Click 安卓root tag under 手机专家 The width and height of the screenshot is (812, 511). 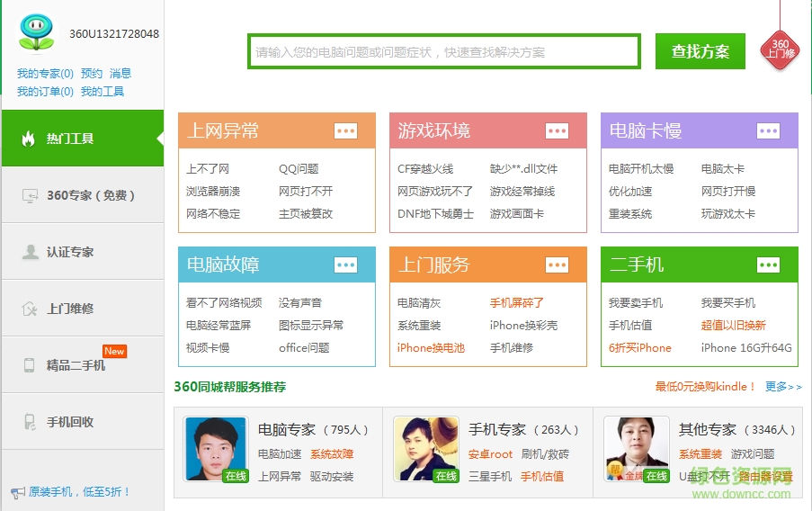[x=490, y=454]
